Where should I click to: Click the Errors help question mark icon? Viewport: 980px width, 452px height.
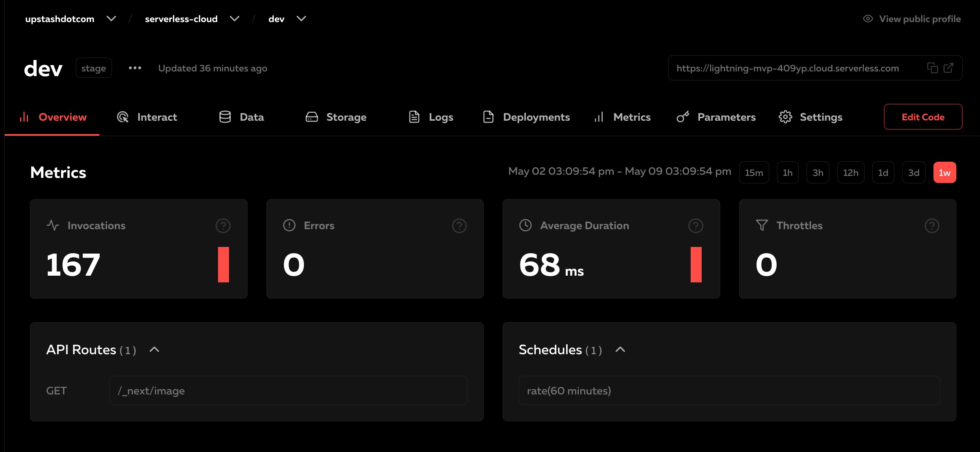point(459,226)
